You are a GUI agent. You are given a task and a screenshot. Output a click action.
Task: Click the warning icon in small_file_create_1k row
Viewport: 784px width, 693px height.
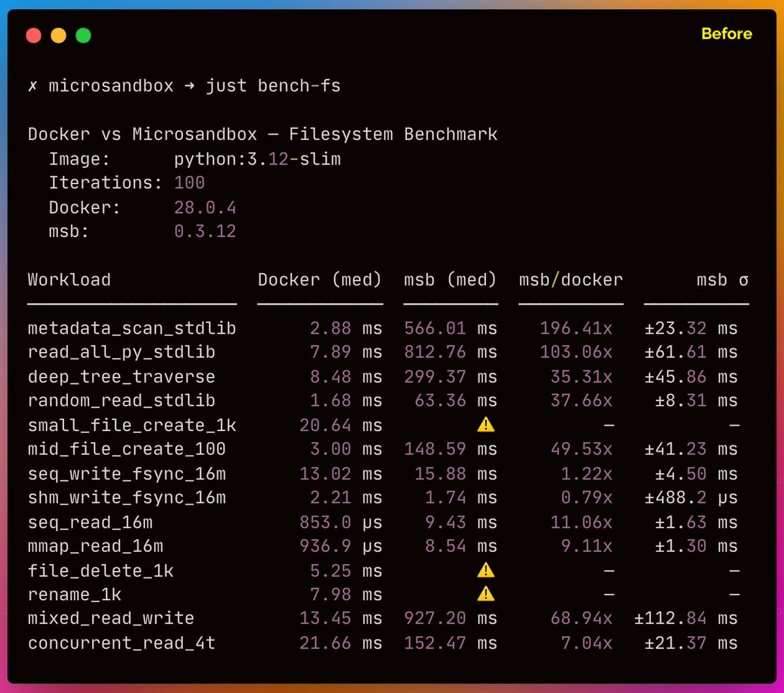(485, 425)
